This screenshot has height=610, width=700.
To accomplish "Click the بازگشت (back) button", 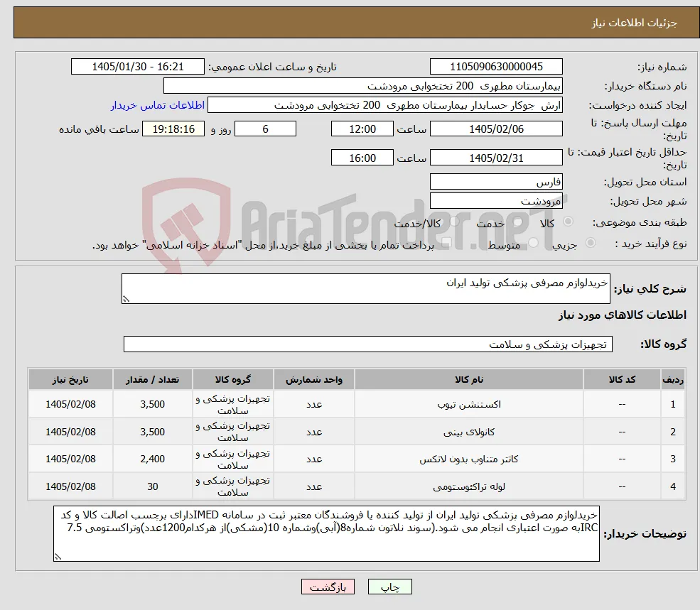I will [x=328, y=587].
